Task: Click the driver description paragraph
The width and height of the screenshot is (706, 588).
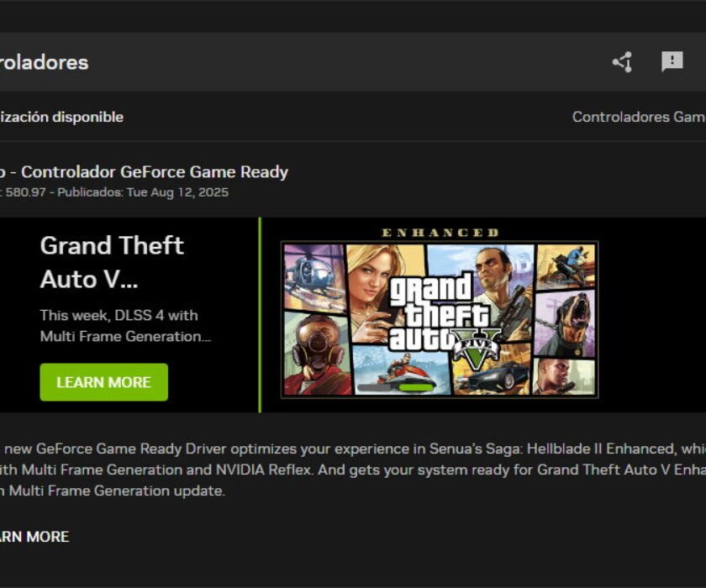Action: coord(353,470)
